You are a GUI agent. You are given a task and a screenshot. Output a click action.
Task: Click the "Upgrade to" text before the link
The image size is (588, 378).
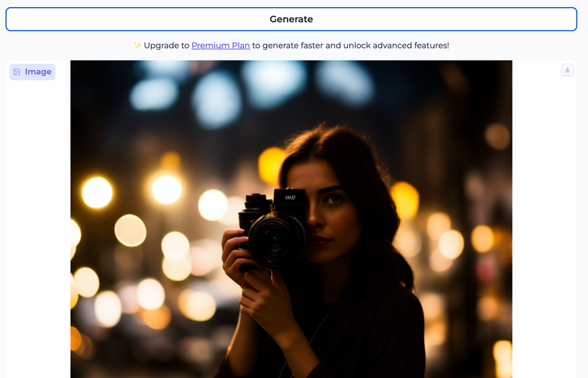167,46
